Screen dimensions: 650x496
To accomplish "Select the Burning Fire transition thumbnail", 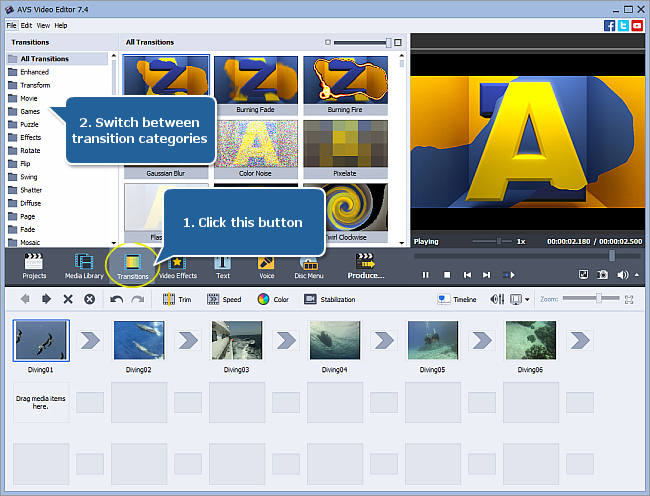I will (x=345, y=85).
